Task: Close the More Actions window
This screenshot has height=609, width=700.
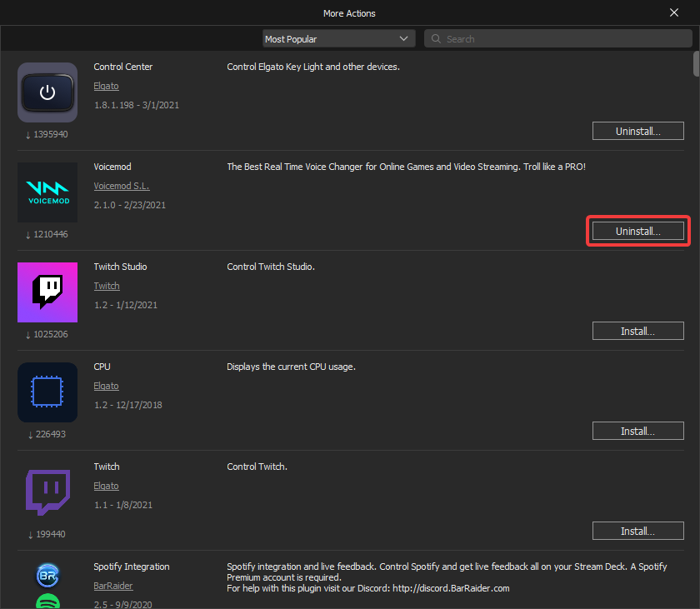Action: (x=674, y=12)
